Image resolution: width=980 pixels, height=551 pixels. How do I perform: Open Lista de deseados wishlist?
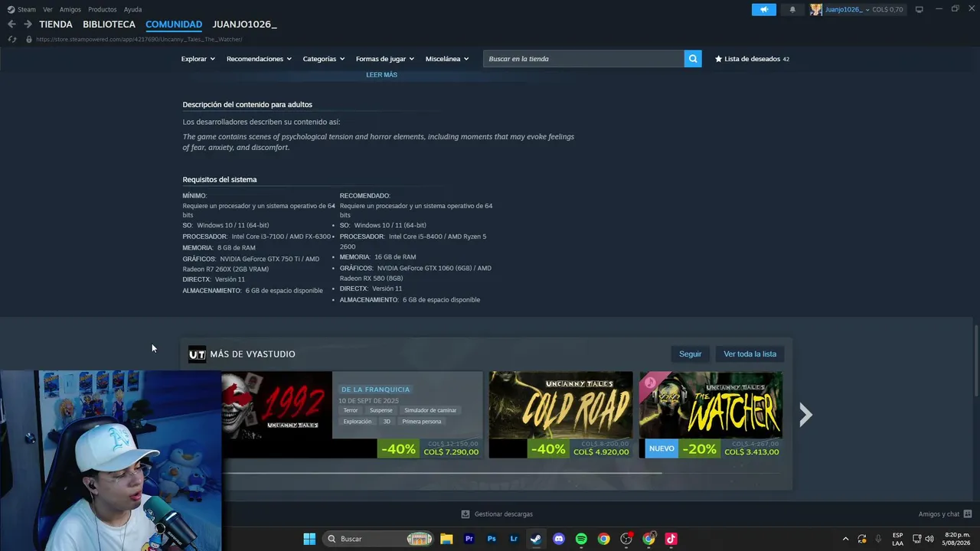pos(752,59)
